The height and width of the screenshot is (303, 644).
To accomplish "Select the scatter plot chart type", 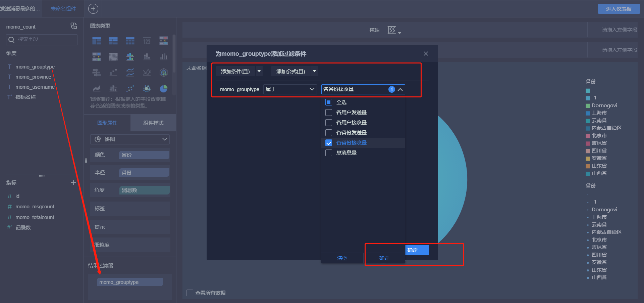I will pos(130,89).
